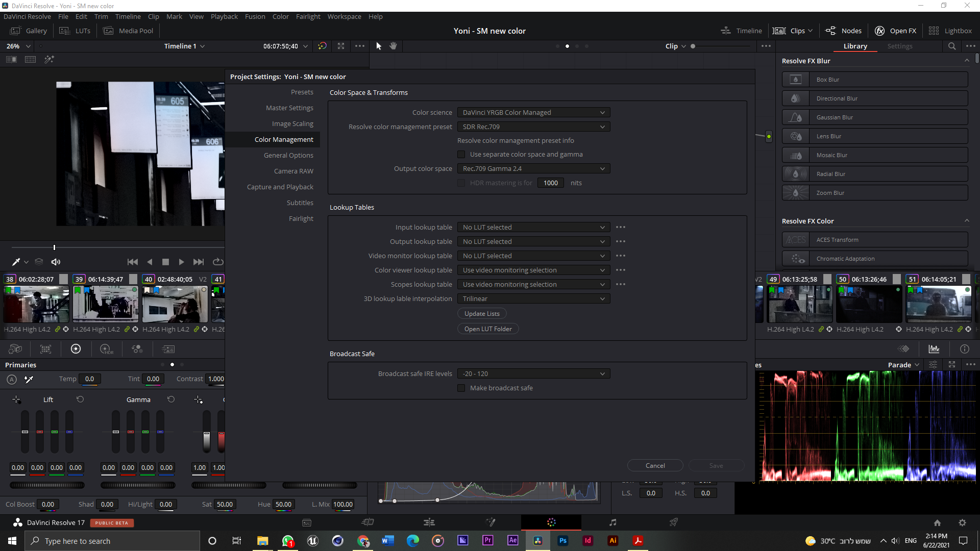Toggle viewer enhanced fullscreen icon
This screenshot has width=980, height=551.
[x=341, y=46]
